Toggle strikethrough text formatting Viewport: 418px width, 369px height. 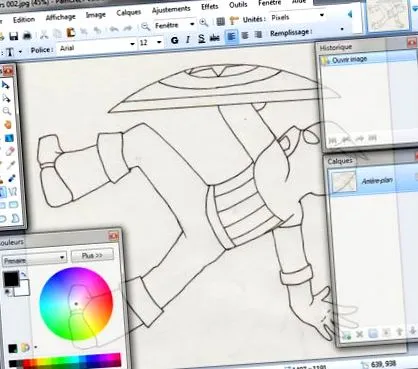(x=215, y=38)
